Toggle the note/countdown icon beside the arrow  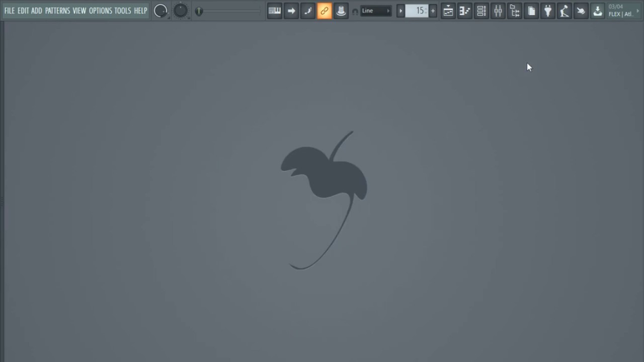308,11
